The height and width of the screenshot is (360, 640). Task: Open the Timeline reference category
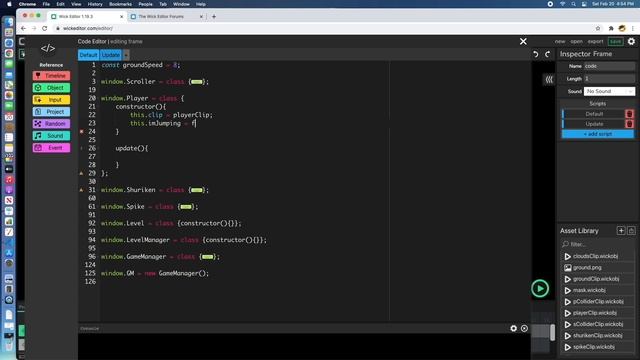coord(51,76)
